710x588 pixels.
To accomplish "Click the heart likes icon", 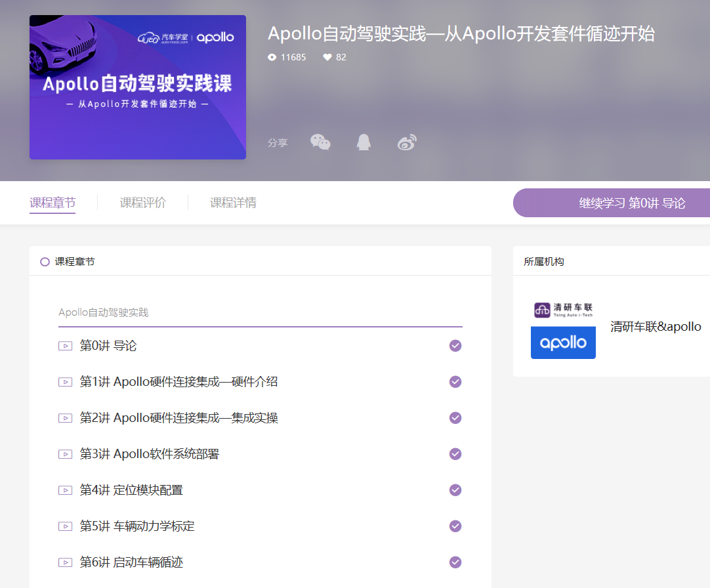I will [x=327, y=57].
